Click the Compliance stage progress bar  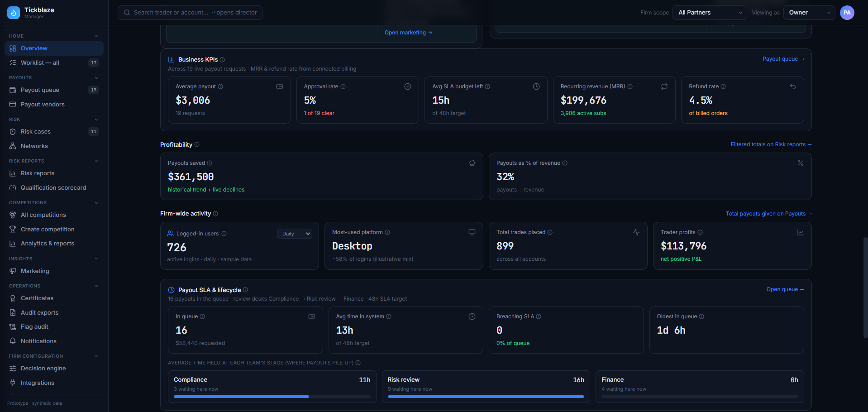pos(272,397)
